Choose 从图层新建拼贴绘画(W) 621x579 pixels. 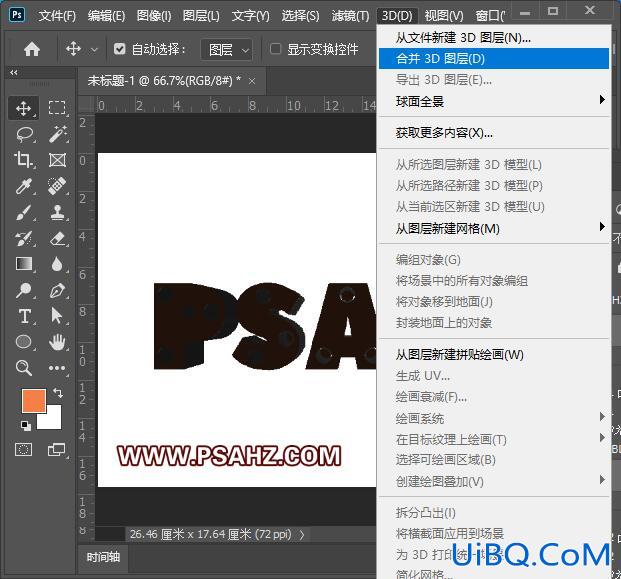click(x=494, y=354)
